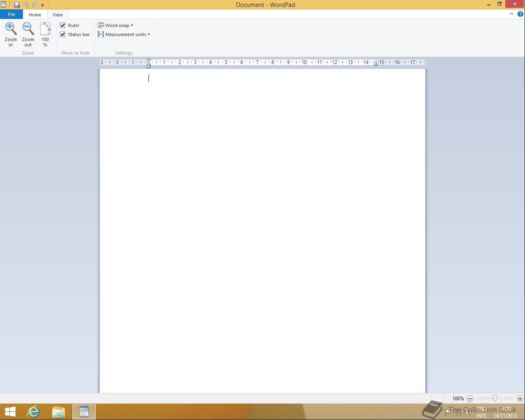Image resolution: width=525 pixels, height=420 pixels.
Task: Minimize the WordPad window
Action: coord(489,4)
